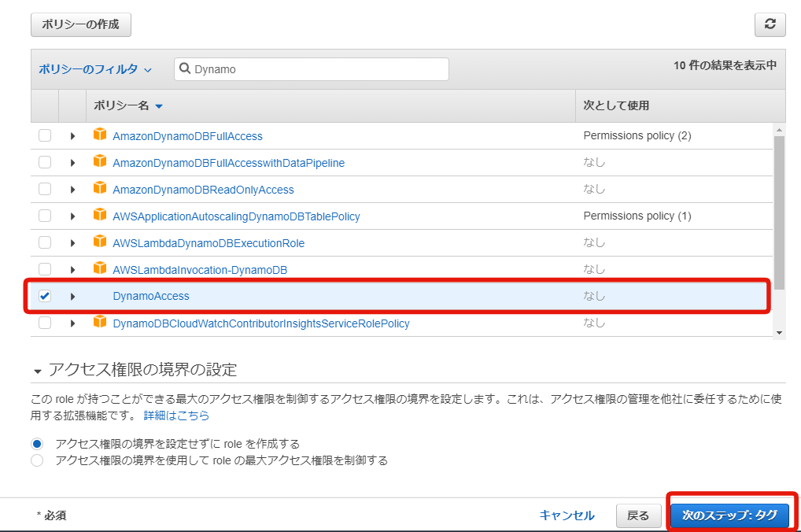Select 'アクセス権限の境界を使用して' radio option
The height and width of the screenshot is (532, 801).
point(37,460)
